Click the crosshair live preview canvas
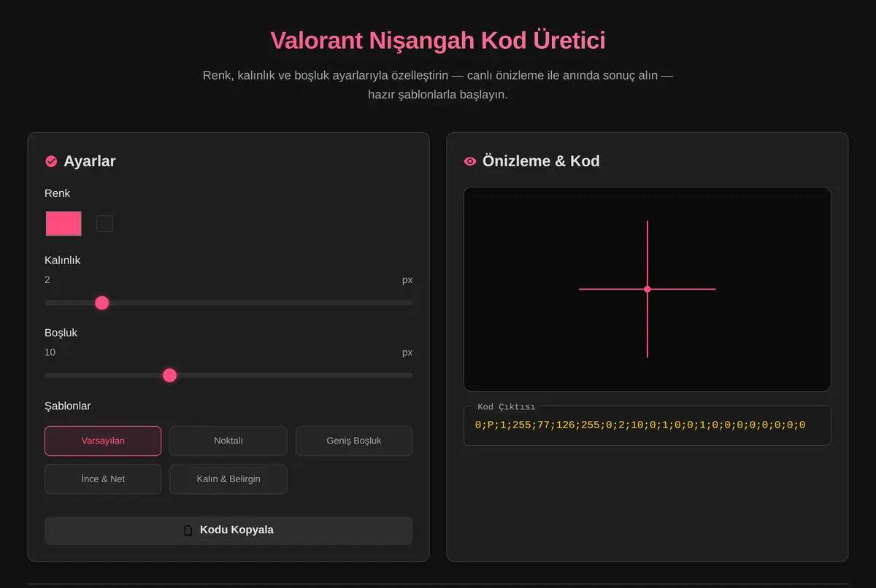This screenshot has height=588, width=876. [x=648, y=289]
